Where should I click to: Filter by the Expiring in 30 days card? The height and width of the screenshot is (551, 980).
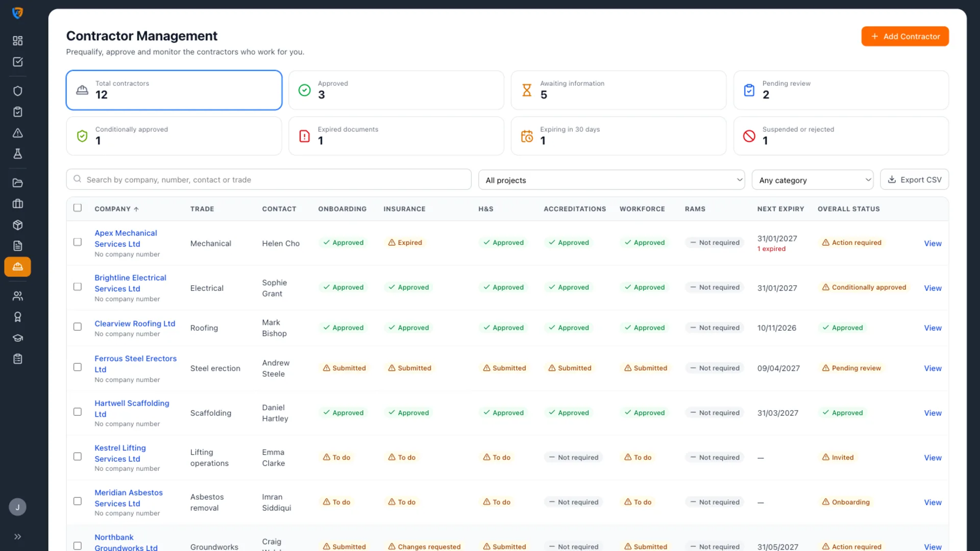tap(619, 136)
